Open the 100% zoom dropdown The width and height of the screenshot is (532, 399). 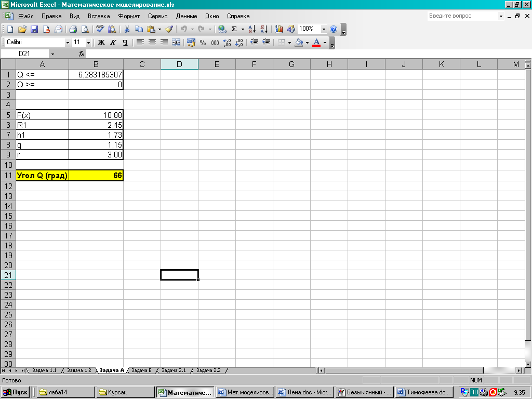pos(324,29)
